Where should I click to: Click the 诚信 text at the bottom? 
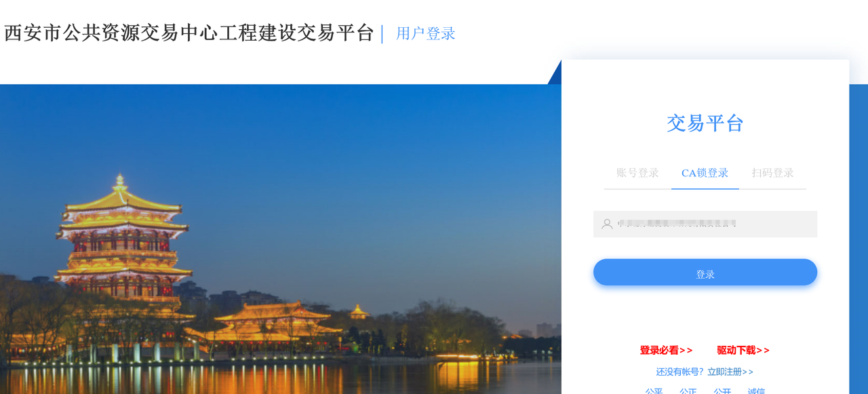click(x=756, y=391)
